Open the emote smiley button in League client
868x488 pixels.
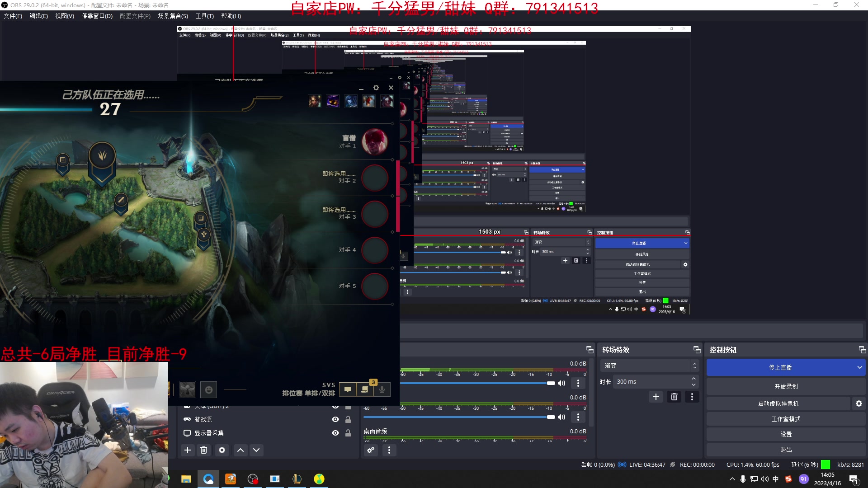point(209,389)
